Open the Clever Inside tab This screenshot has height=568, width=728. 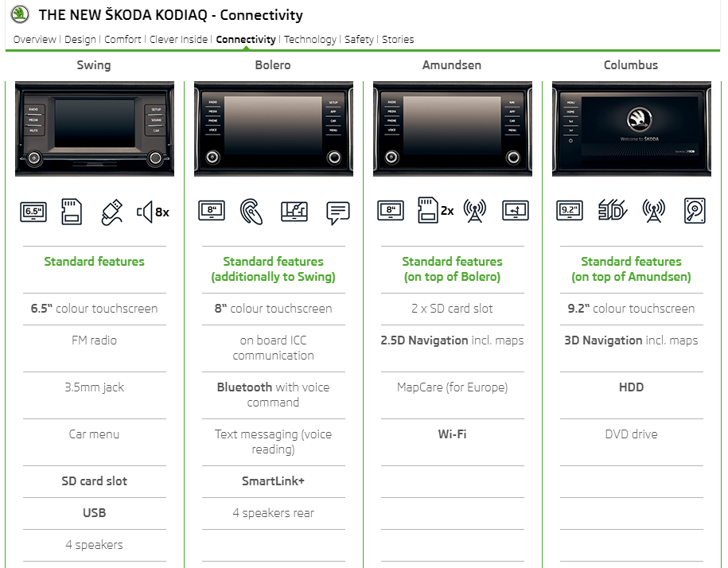178,40
